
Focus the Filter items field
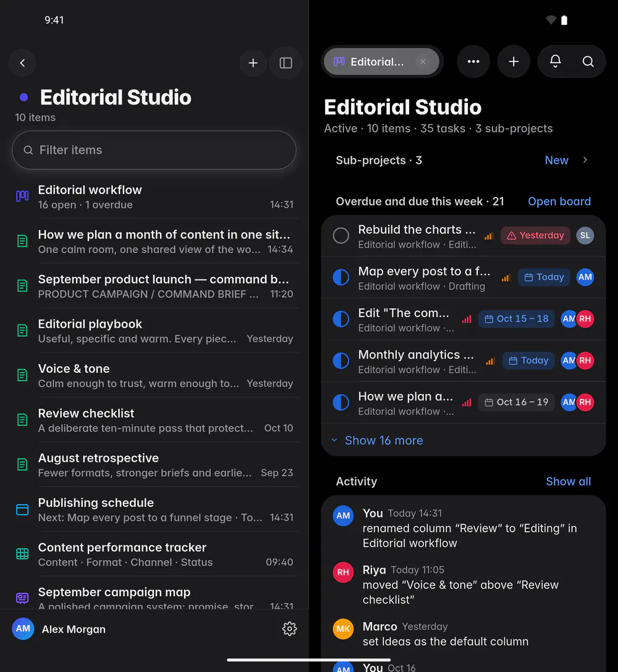click(154, 150)
